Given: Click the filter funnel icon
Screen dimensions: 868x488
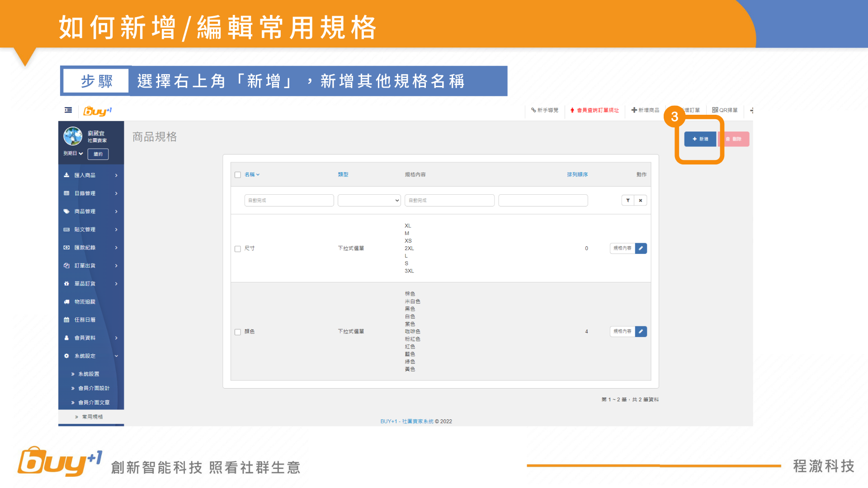Looking at the screenshot, I should tap(627, 200).
